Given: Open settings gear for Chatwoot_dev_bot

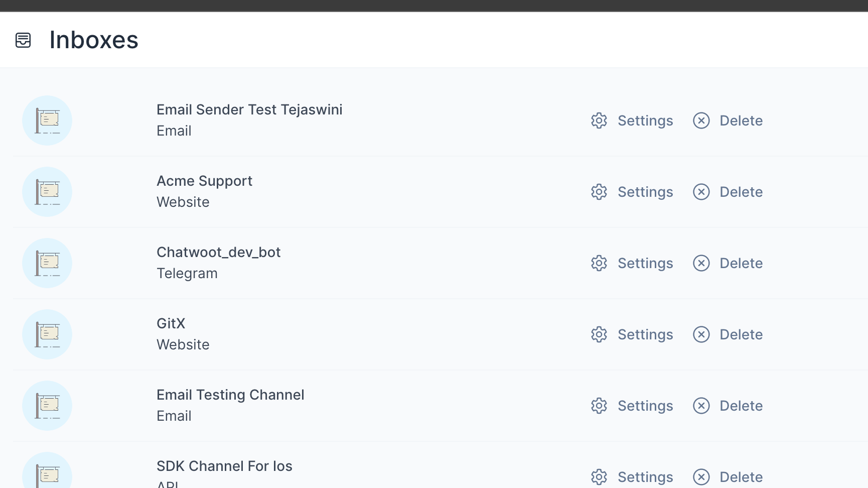Looking at the screenshot, I should click(599, 263).
